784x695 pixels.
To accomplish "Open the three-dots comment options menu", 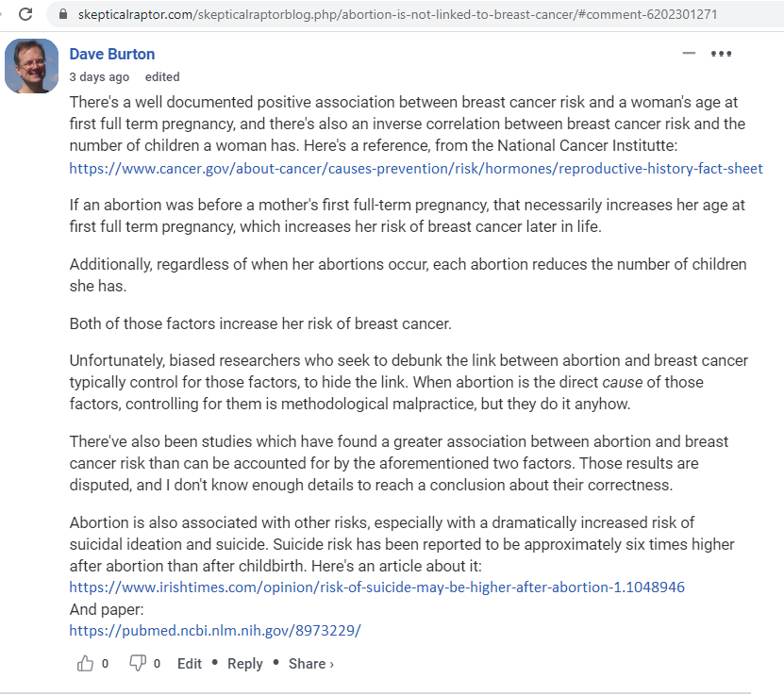I will tap(721, 54).
